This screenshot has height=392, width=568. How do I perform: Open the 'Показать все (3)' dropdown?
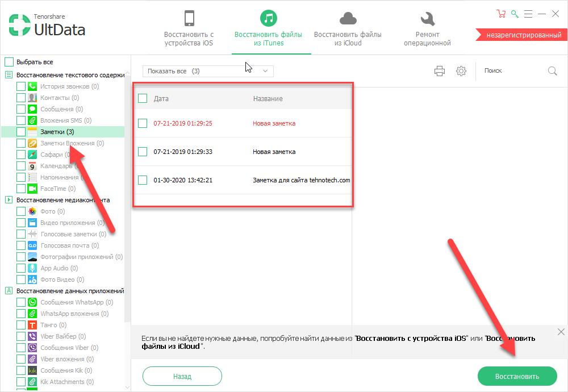tap(208, 71)
